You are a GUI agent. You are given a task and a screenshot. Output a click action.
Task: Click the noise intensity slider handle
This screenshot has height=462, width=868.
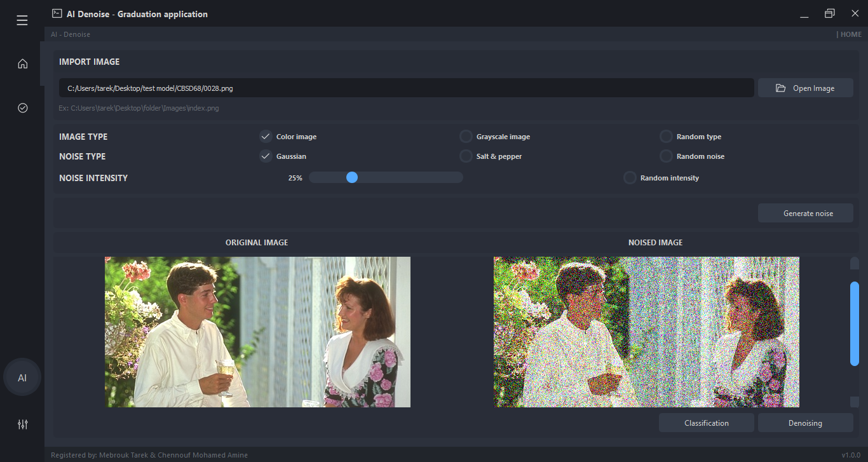[352, 177]
